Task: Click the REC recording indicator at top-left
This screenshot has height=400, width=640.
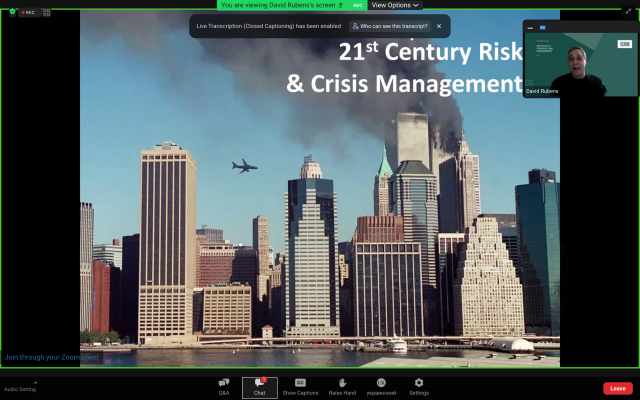Action: pyautogui.click(x=29, y=12)
